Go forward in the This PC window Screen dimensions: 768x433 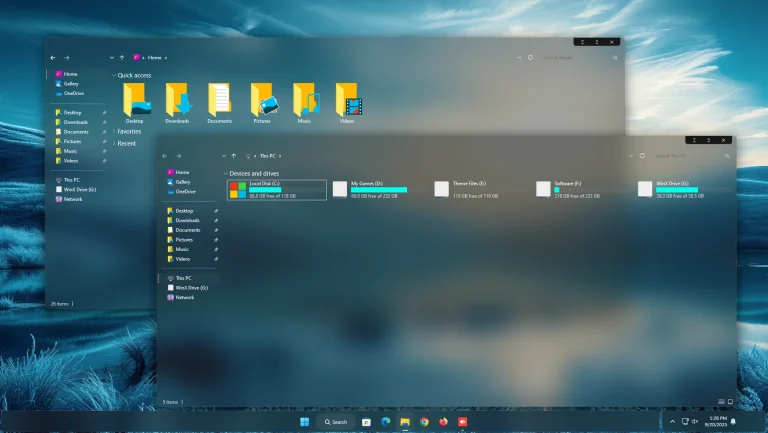point(179,156)
